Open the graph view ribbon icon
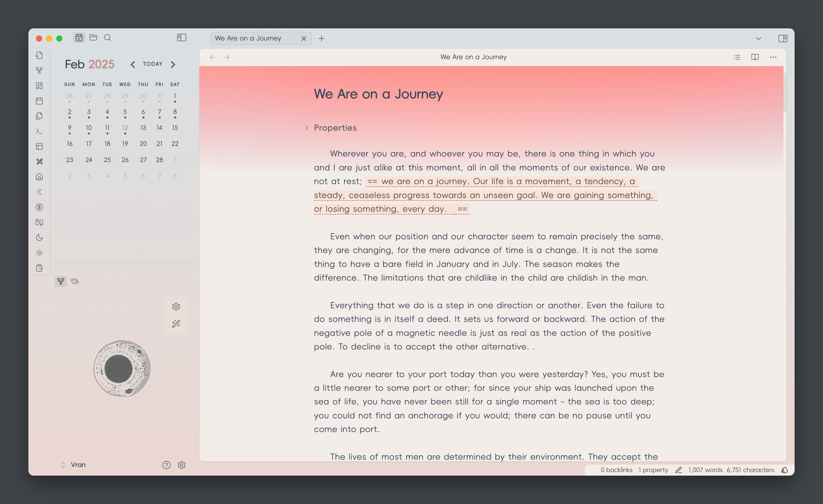 39,70
